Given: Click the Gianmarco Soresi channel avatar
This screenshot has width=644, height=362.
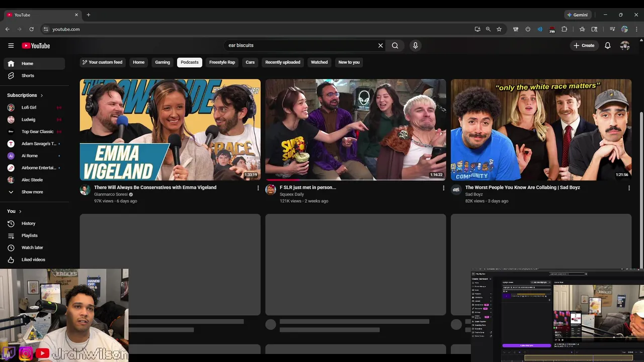Looking at the screenshot, I should point(85,190).
